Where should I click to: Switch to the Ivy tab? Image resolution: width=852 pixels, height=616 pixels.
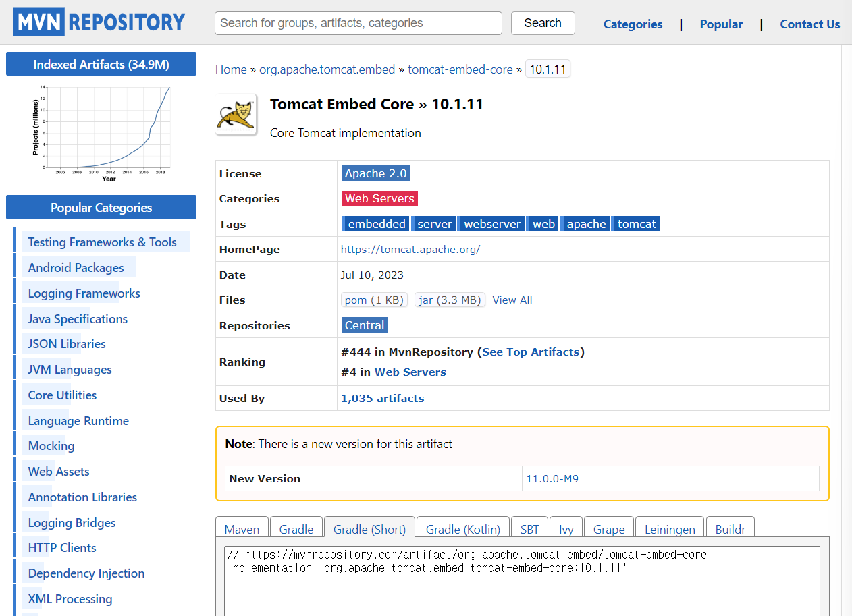(x=566, y=529)
